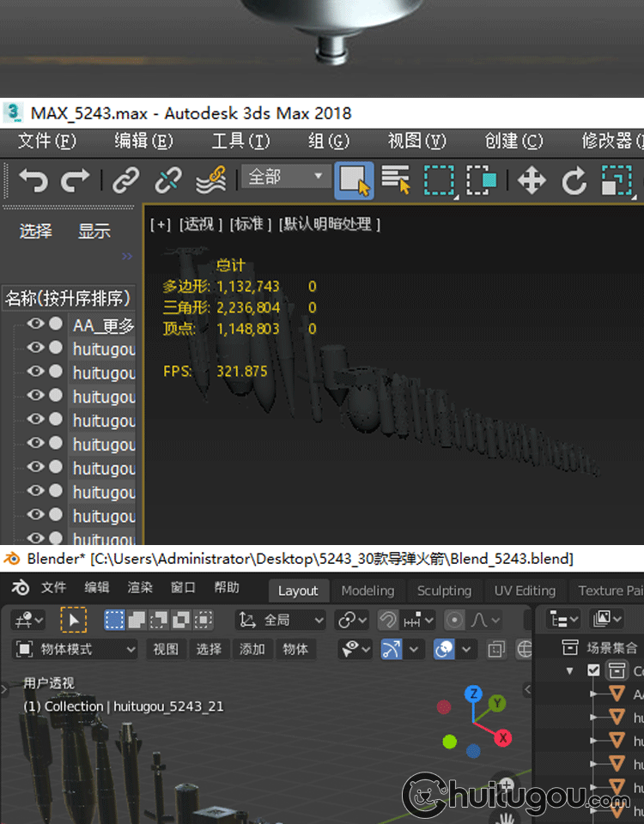Image resolution: width=644 pixels, height=824 pixels.
Task: Choose Extend selection mode icon
Action: [137, 620]
